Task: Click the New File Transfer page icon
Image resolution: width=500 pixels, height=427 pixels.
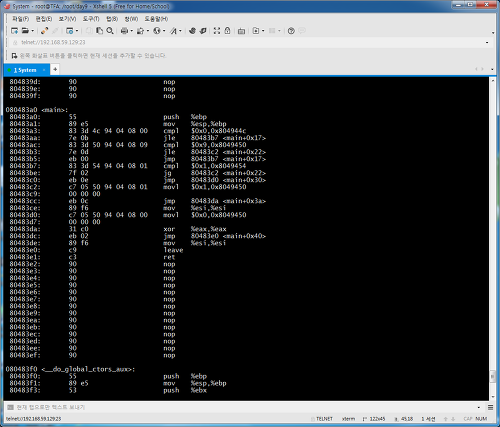Action: coord(256,31)
